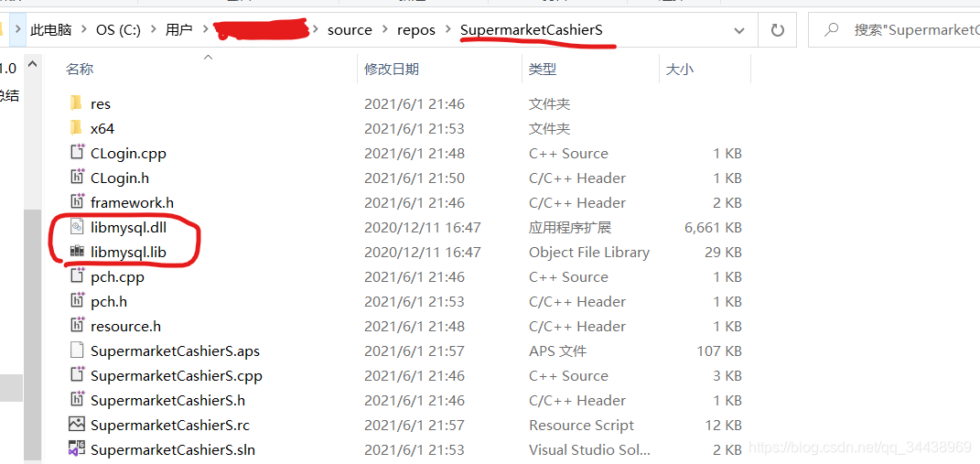Select the SupermarketCashierS.aps file name
Screen dimensions: 980x464
(175, 351)
